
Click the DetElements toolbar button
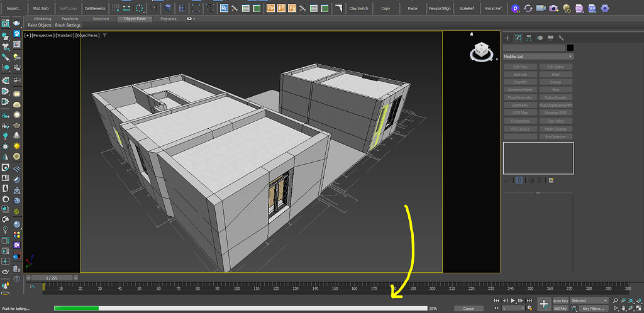95,8
